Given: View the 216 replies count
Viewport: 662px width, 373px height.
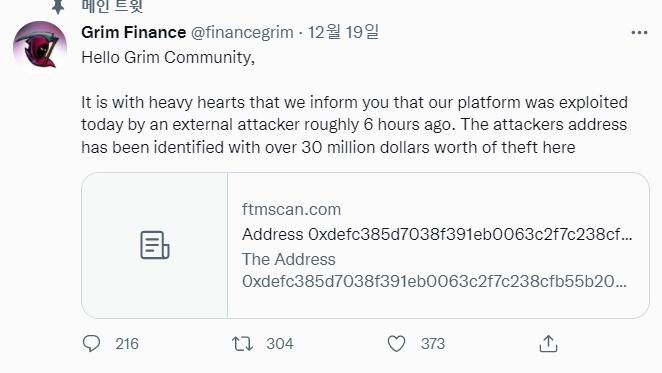Looking at the screenshot, I should tap(127, 344).
